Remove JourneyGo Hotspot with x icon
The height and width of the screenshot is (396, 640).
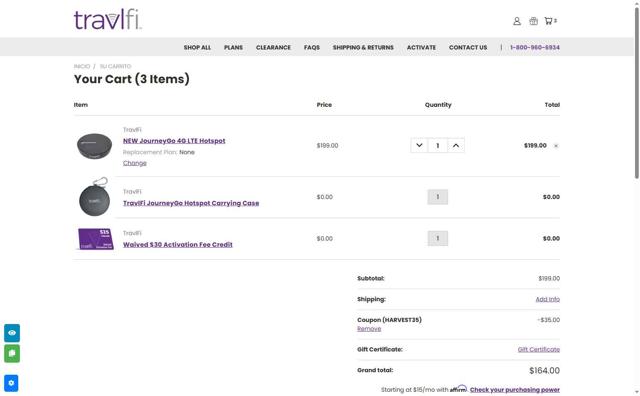[x=556, y=146]
